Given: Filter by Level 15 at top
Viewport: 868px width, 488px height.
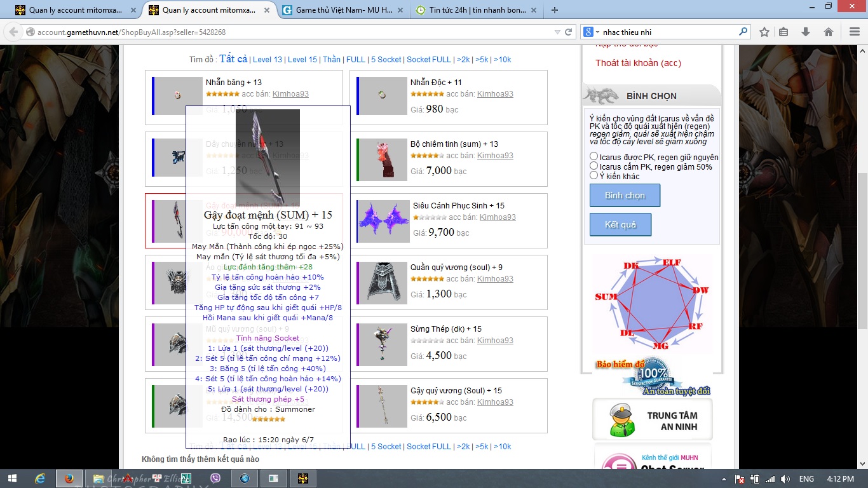Looking at the screenshot, I should [302, 60].
